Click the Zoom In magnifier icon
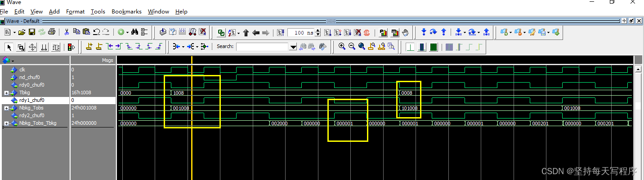The width and height of the screenshot is (644, 180). (x=342, y=46)
